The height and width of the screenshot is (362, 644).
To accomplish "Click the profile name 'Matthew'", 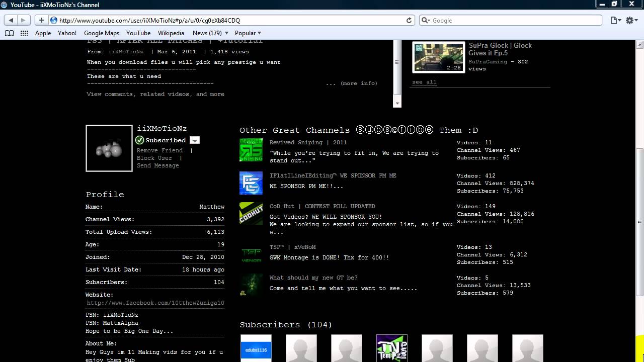I will pyautogui.click(x=212, y=207).
